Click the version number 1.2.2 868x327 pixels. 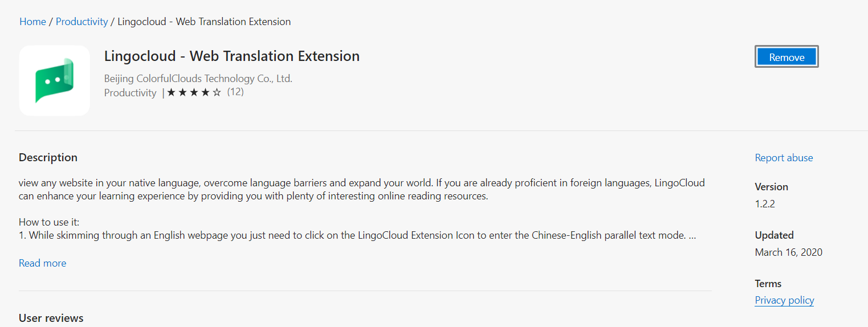[x=765, y=204]
